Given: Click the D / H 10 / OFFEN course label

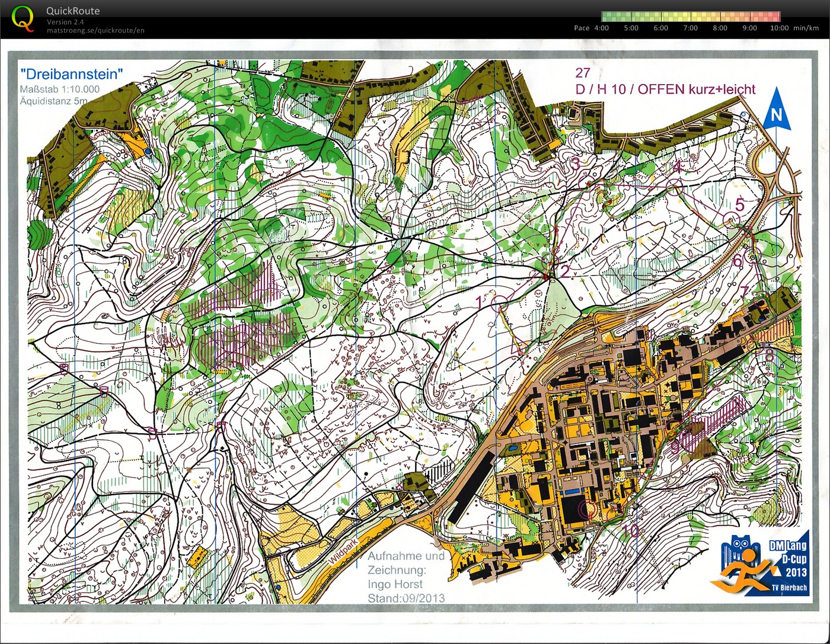Looking at the screenshot, I should click(x=665, y=89).
